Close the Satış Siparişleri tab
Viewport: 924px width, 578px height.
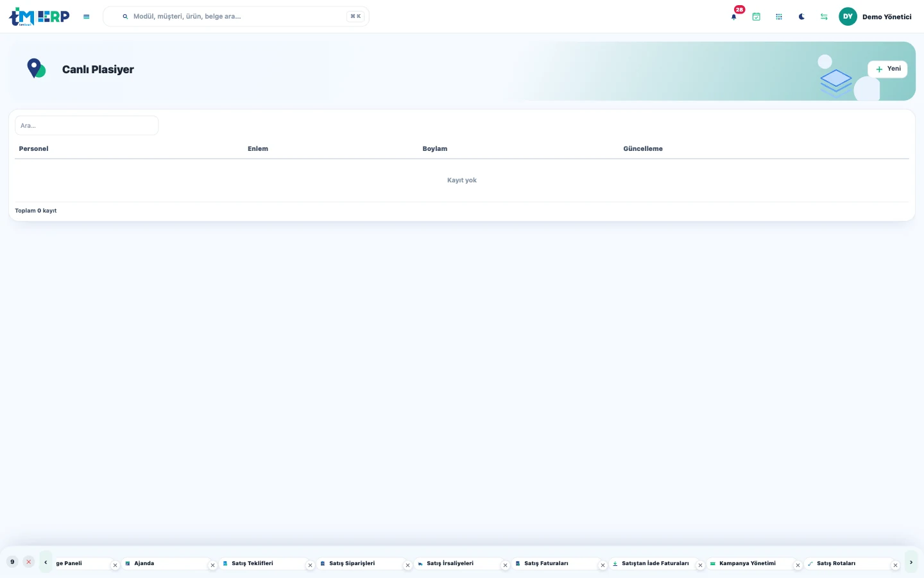pyautogui.click(x=408, y=566)
